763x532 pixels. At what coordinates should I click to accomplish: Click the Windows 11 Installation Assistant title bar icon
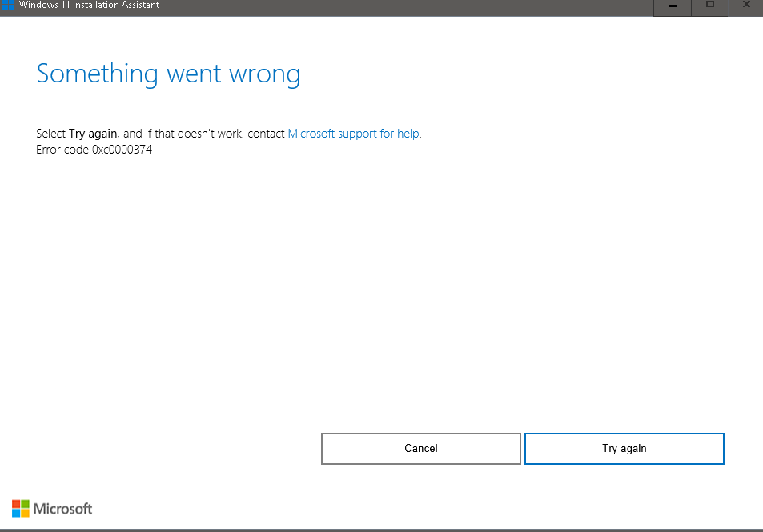click(8, 6)
